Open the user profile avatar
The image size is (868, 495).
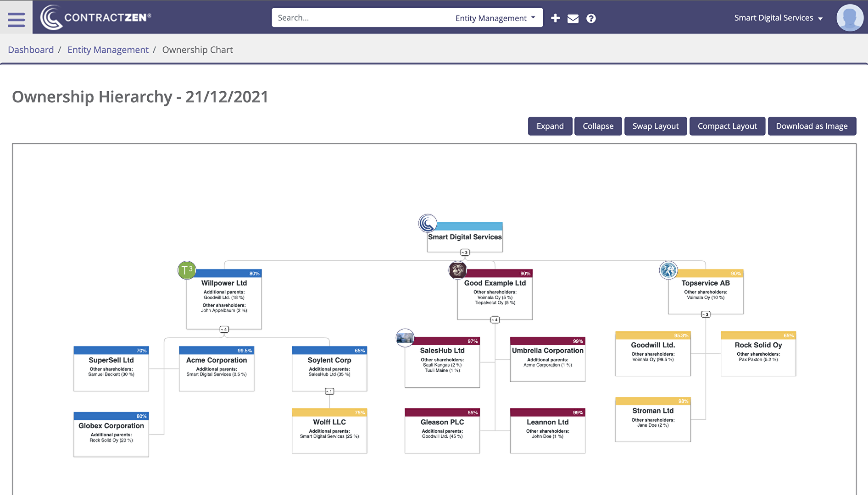coord(850,18)
